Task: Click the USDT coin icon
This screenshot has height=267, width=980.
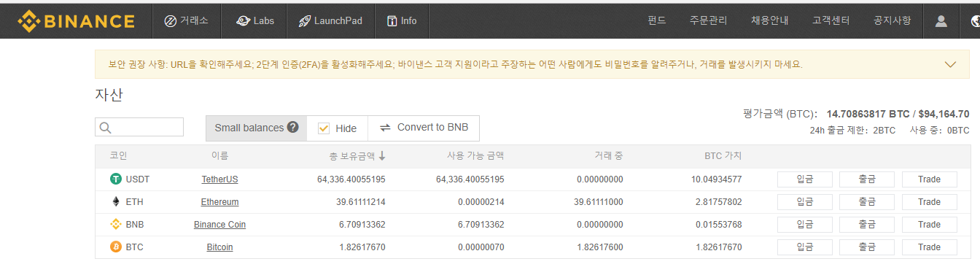Action: pyautogui.click(x=115, y=179)
